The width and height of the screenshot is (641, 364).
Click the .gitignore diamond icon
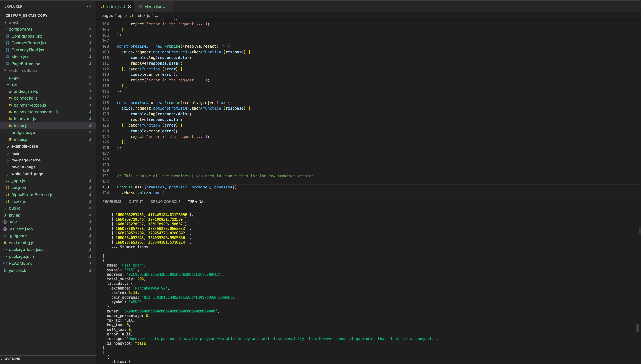[x=5, y=236]
